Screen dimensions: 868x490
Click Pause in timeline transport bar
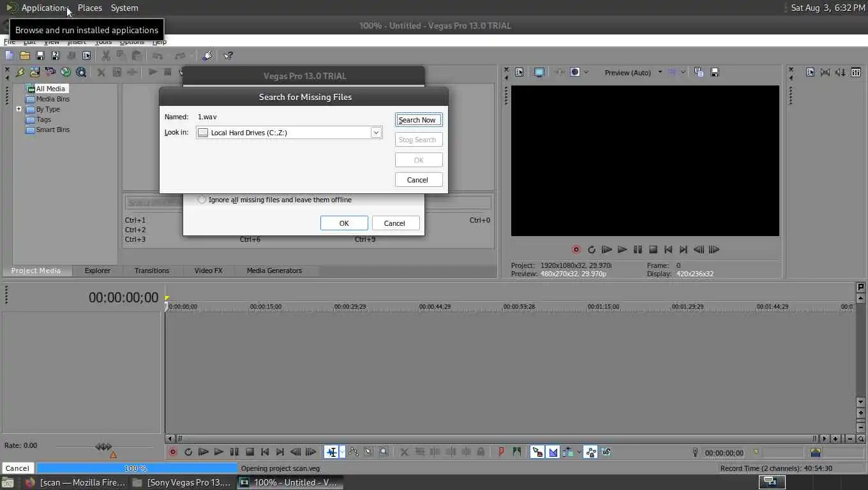(234, 452)
